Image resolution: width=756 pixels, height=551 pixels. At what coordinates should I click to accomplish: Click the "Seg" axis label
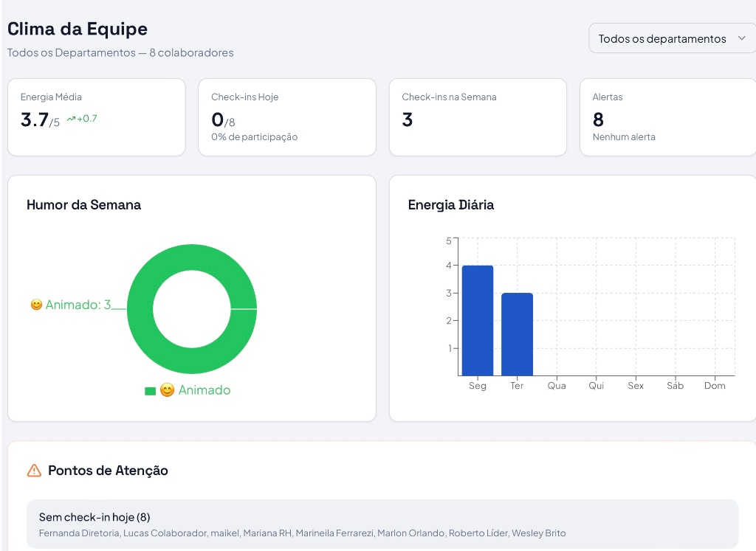tap(478, 385)
